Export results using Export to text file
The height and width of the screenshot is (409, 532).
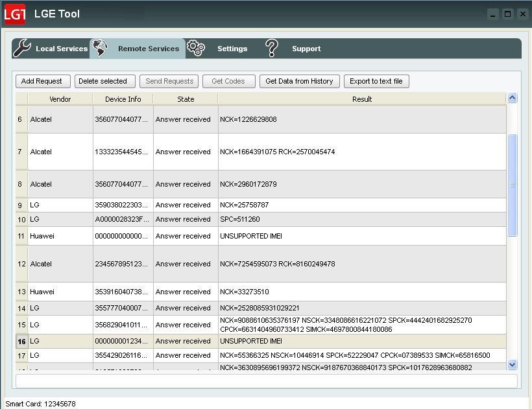point(376,81)
